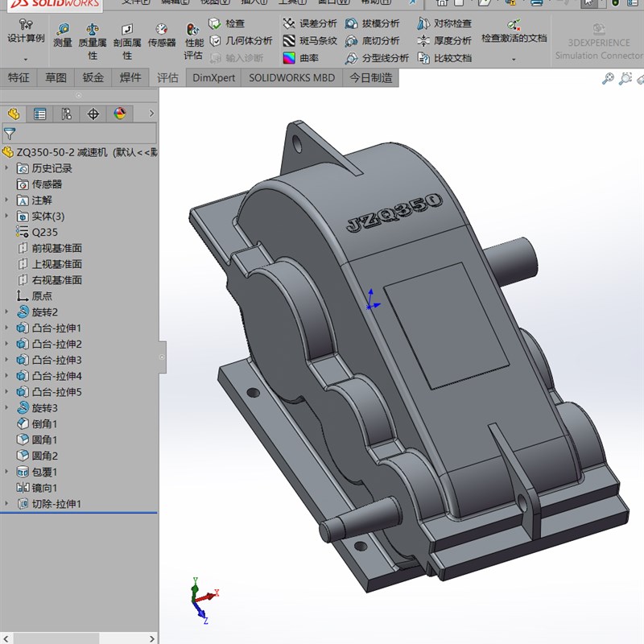Open 质量属性 mass properties tool
The image size is (644, 644).
coord(93,42)
